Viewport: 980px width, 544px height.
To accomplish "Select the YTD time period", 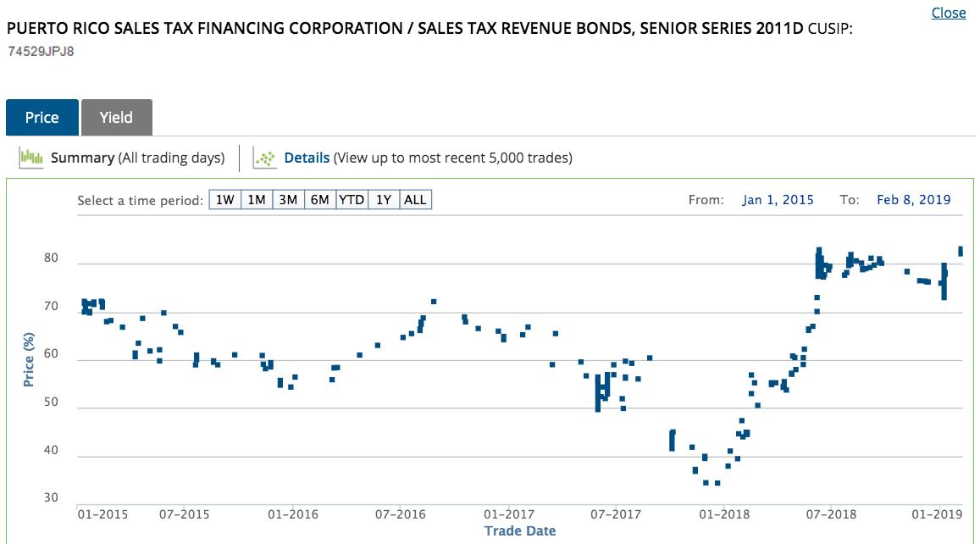I will 352,200.
